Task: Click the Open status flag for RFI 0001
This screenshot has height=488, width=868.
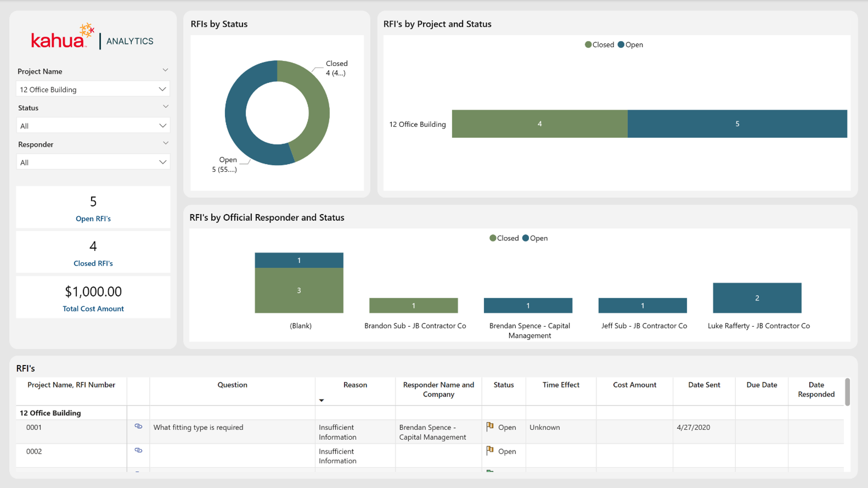Action: tap(490, 427)
